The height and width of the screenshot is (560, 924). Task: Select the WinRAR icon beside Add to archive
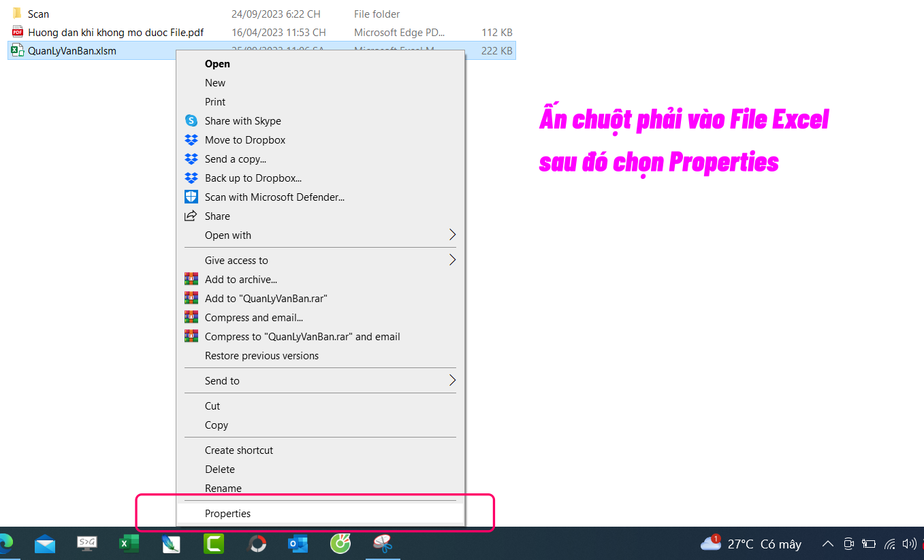(191, 279)
